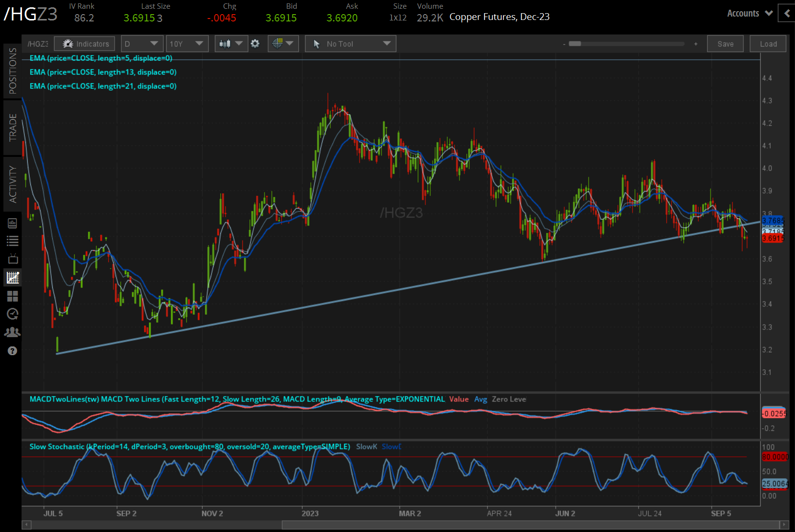Open the clock history icon in sidebar
This screenshot has width=795, height=532.
(13, 314)
